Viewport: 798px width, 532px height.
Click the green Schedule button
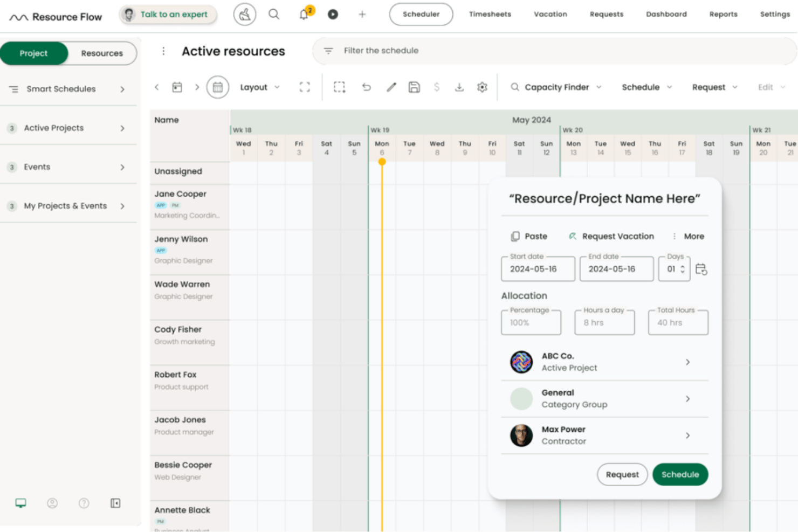click(680, 474)
